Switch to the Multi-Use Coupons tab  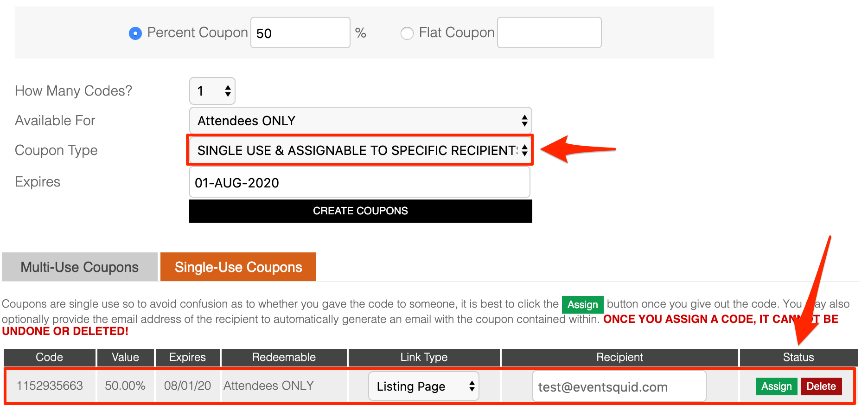(80, 267)
